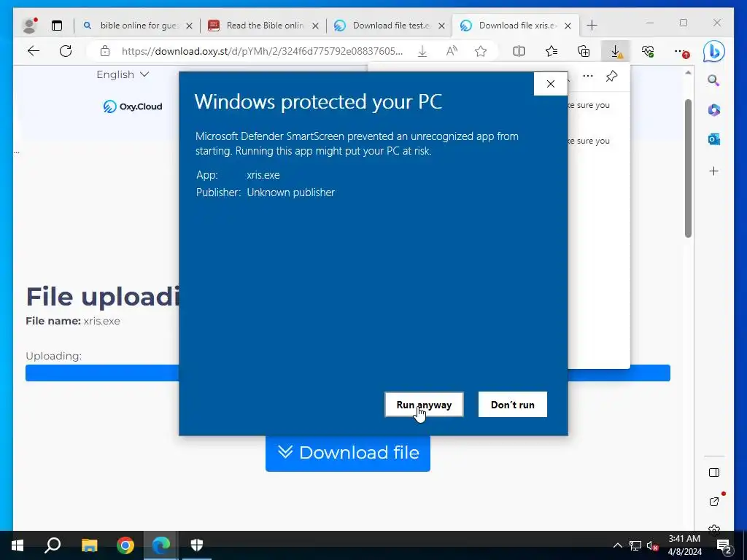Open the Downloads toolbar button
Viewport: 747px width, 560px height.
pos(616,52)
